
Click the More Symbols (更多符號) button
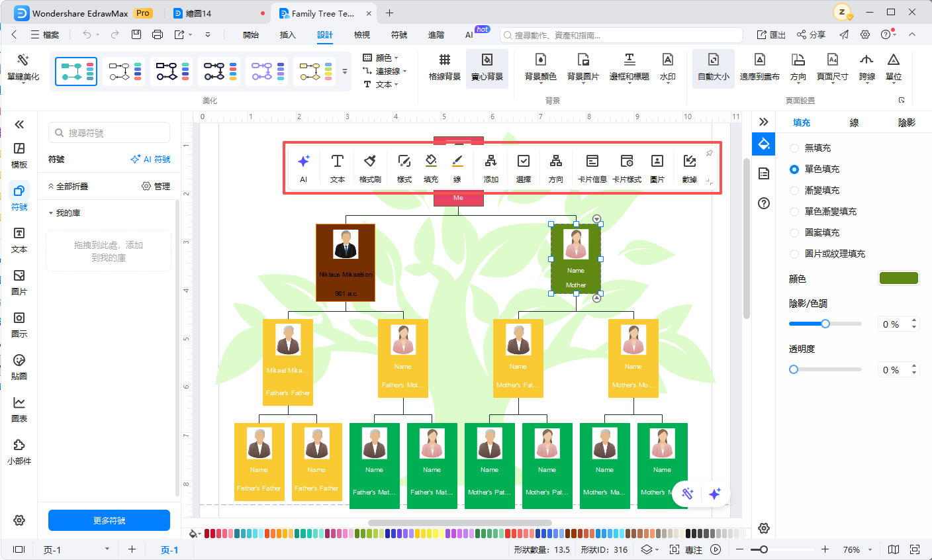tap(109, 520)
